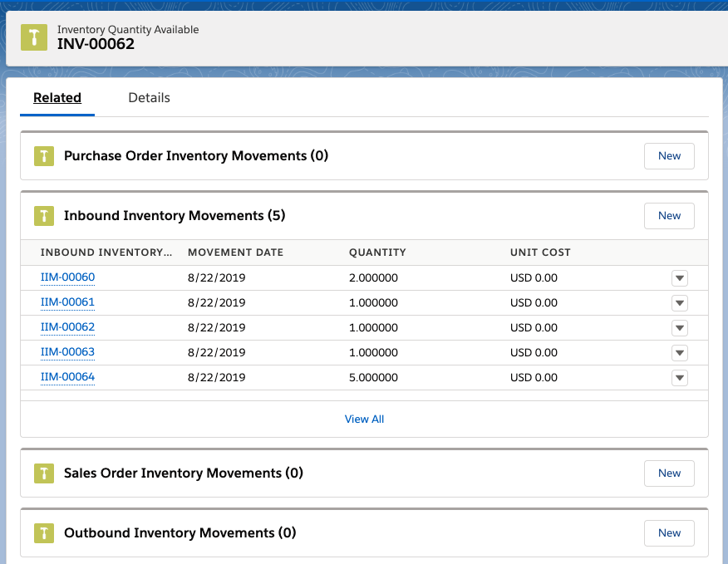Click the 8/22/2019 date in IIM-00064 row
The height and width of the screenshot is (564, 728).
click(x=217, y=377)
